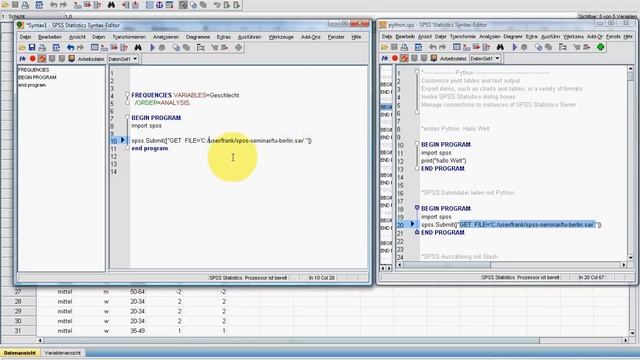
Task: Undo icon in data editor toolbar
Action: coord(53,5)
